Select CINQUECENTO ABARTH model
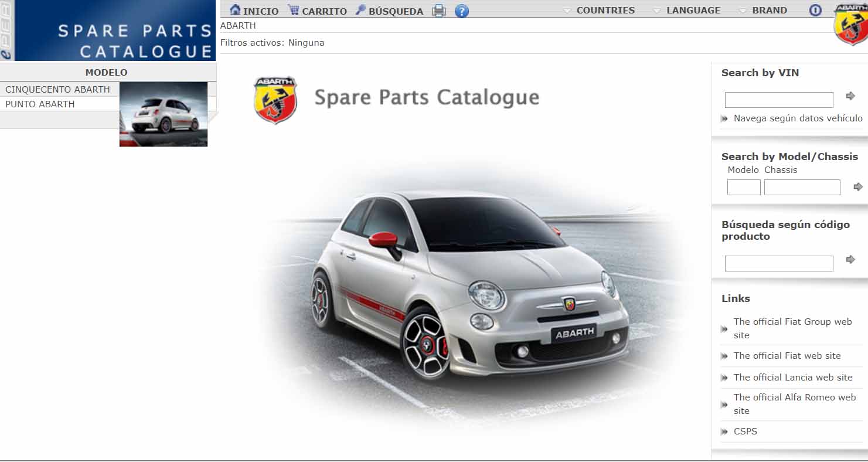This screenshot has width=868, height=462. (x=57, y=90)
